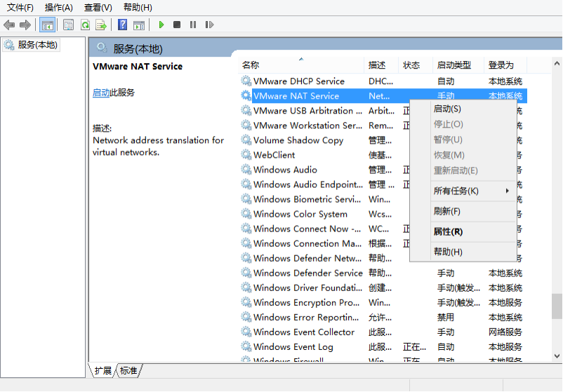Select the gear icon of Windows Event Log
The width and height of the screenshot is (563, 392).
246,346
